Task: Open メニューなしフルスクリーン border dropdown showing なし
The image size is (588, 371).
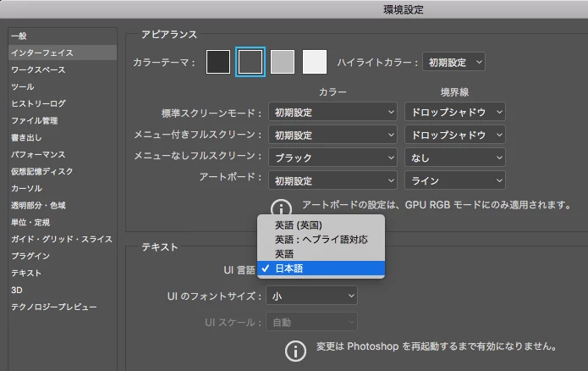Action: (455, 158)
